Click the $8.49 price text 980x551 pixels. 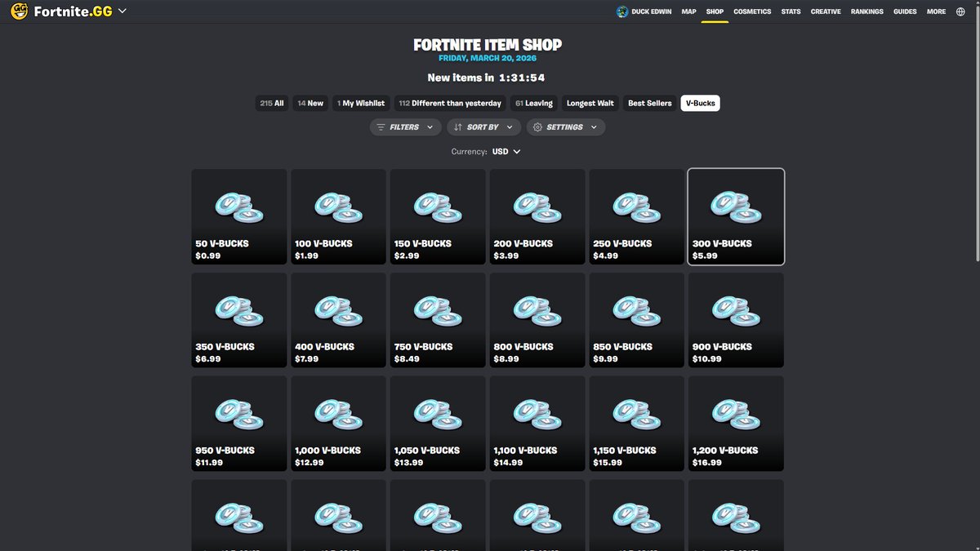point(407,359)
